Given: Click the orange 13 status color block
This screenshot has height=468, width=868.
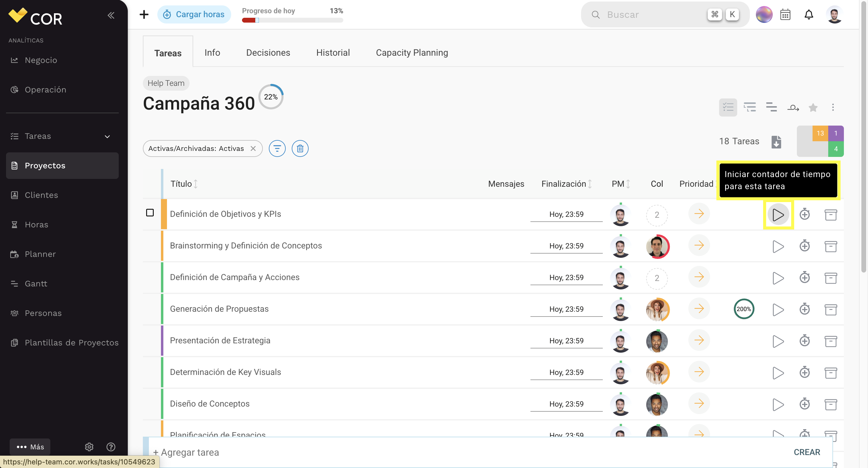Looking at the screenshot, I should click(820, 133).
